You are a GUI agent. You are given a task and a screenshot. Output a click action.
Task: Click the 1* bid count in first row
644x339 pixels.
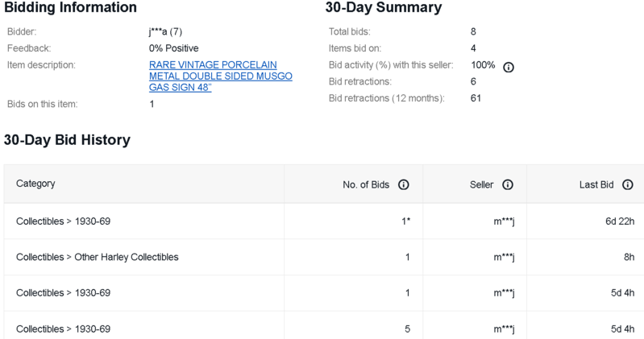[x=405, y=221]
